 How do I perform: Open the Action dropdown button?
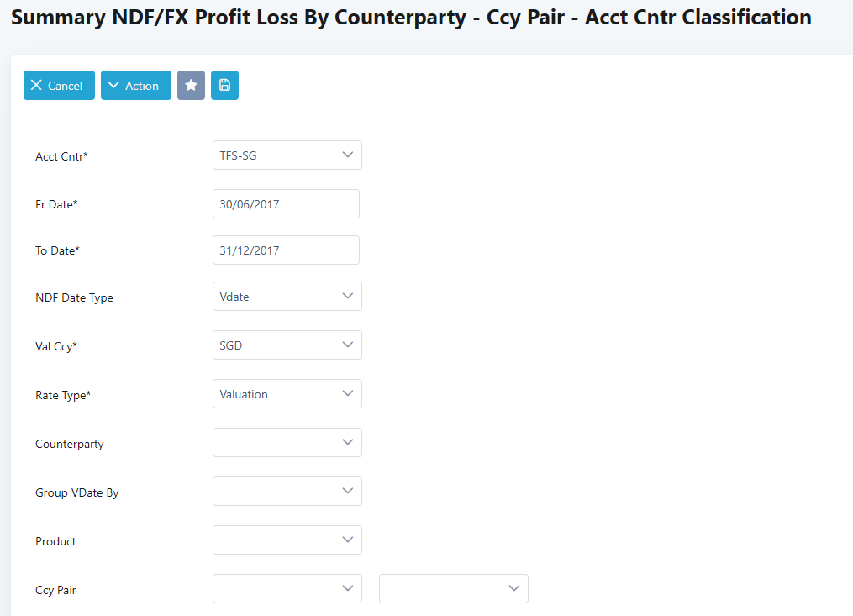(135, 86)
